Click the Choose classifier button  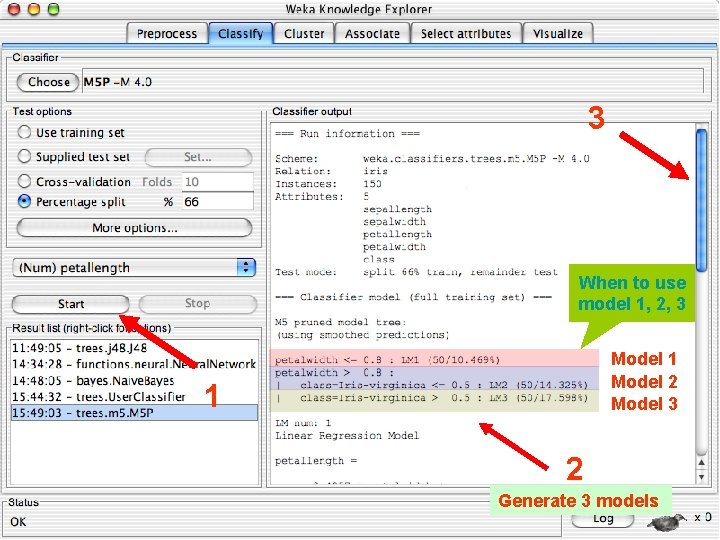coord(48,82)
